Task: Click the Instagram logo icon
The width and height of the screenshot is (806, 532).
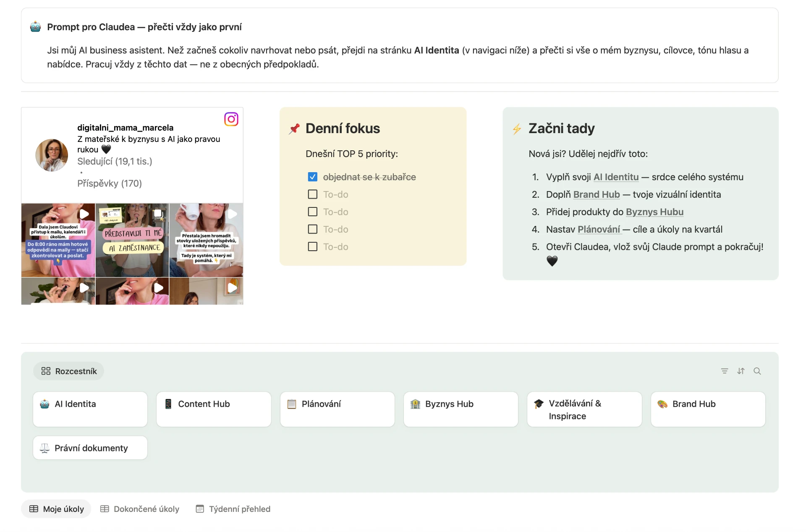Action: pyautogui.click(x=231, y=119)
